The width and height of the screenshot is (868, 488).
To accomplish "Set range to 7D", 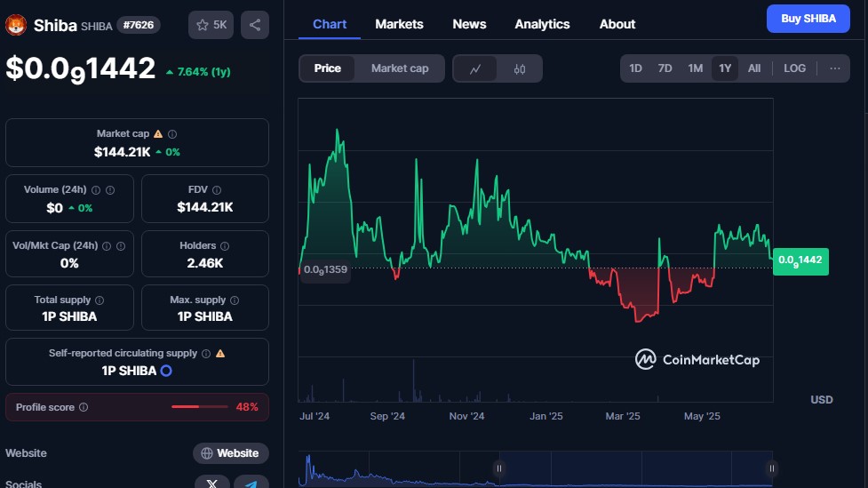I will point(665,68).
